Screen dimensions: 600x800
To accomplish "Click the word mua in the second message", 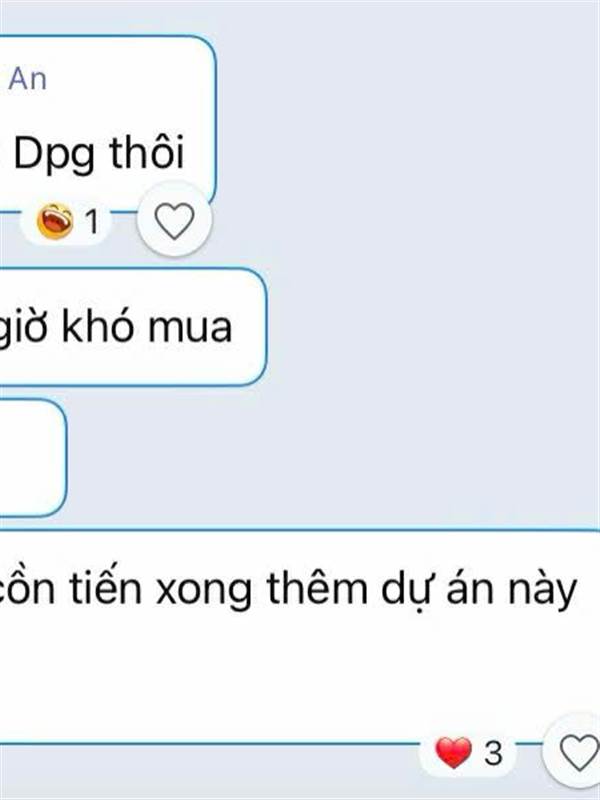I will coord(190,329).
